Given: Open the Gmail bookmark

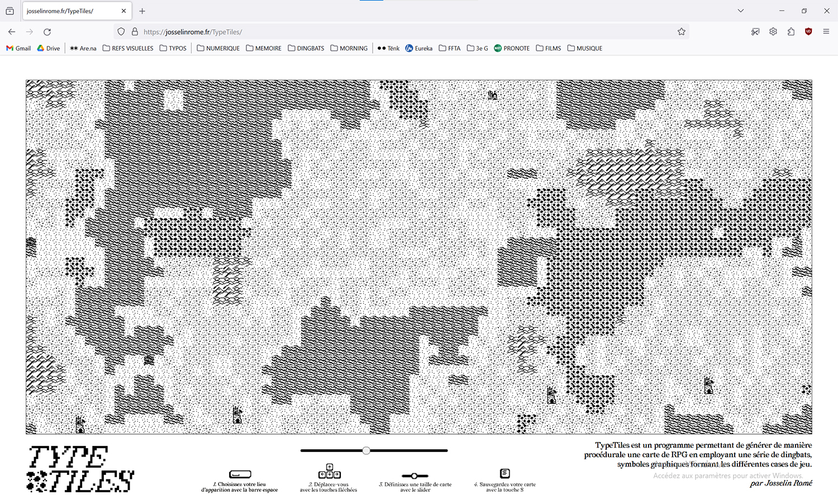Looking at the screenshot, I should tap(18, 49).
